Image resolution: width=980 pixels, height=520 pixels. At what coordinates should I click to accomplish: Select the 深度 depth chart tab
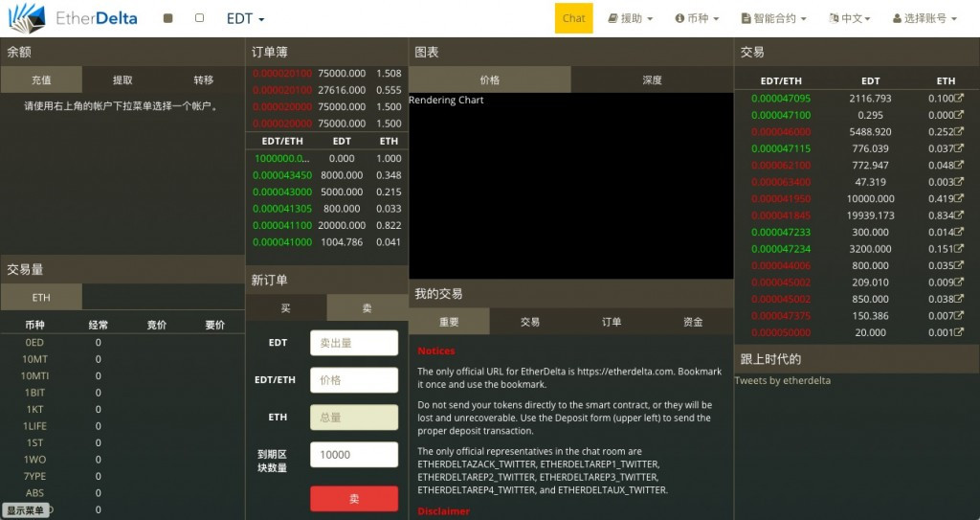tap(652, 80)
